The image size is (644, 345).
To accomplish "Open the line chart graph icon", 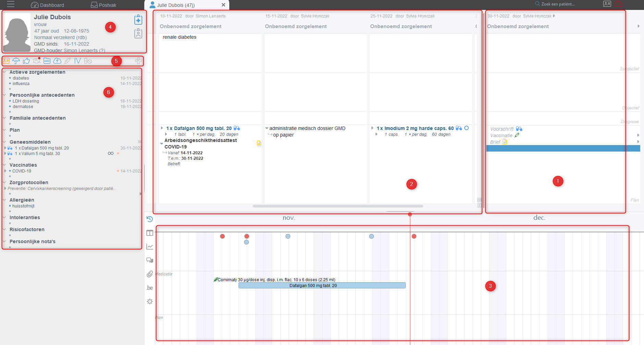I will pos(150,247).
